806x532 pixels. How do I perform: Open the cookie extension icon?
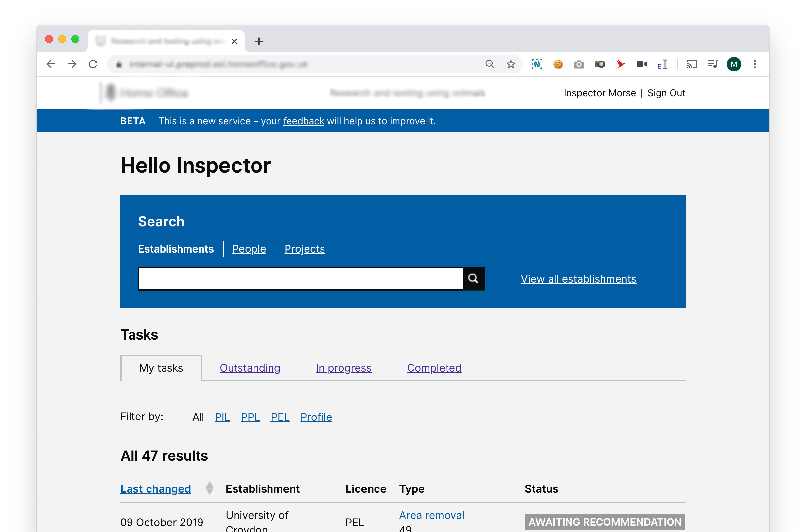tap(558, 64)
